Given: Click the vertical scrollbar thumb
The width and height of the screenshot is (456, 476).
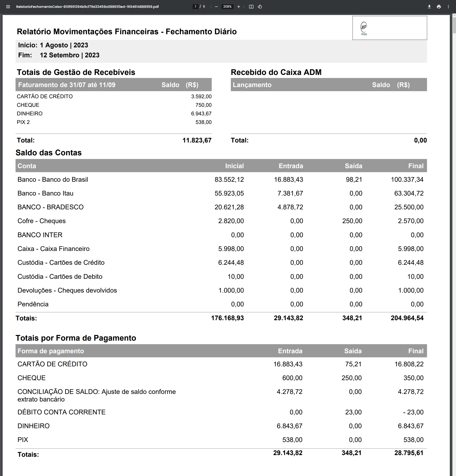Looking at the screenshot, I should coord(454,25).
